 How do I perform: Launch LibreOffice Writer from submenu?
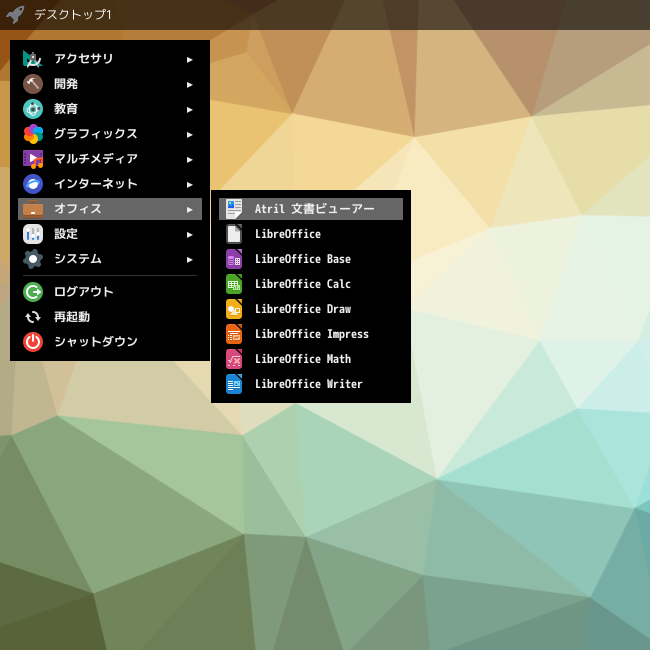311,384
